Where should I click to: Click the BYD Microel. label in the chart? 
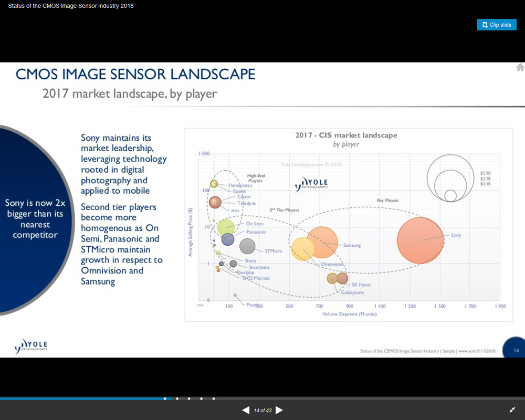point(256,278)
